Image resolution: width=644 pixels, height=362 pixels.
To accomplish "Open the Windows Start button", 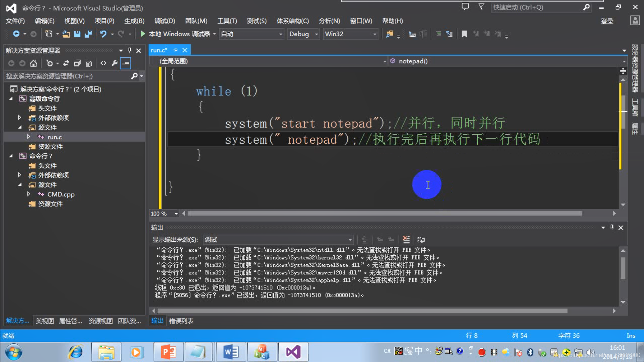I will (x=14, y=352).
